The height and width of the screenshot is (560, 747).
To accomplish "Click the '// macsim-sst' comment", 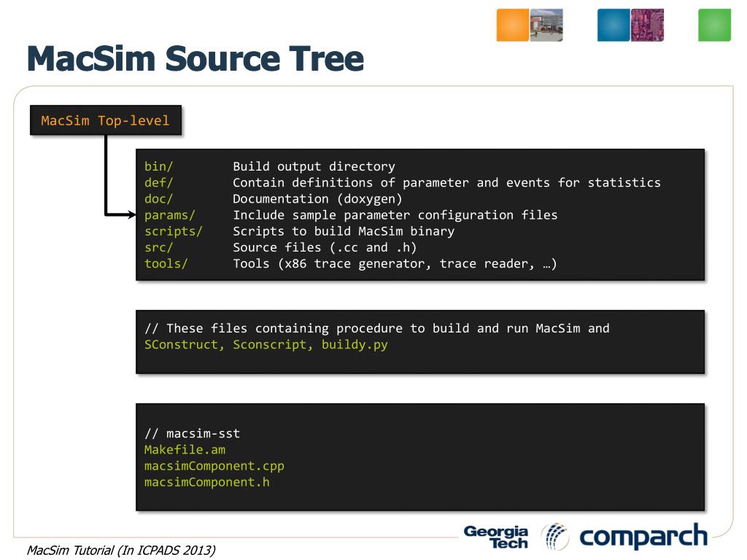I will (x=192, y=434).
